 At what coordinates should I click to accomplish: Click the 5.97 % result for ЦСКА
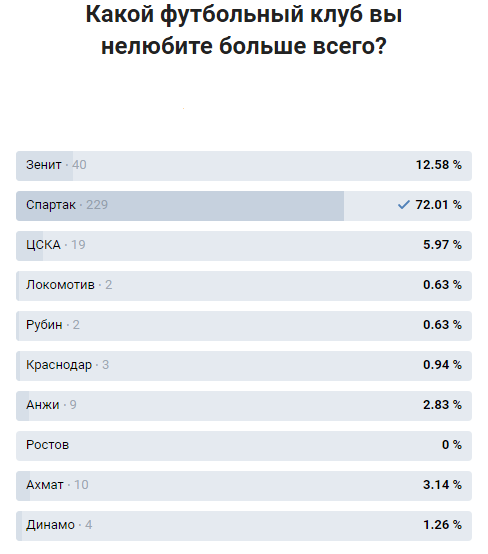pyautogui.click(x=442, y=244)
